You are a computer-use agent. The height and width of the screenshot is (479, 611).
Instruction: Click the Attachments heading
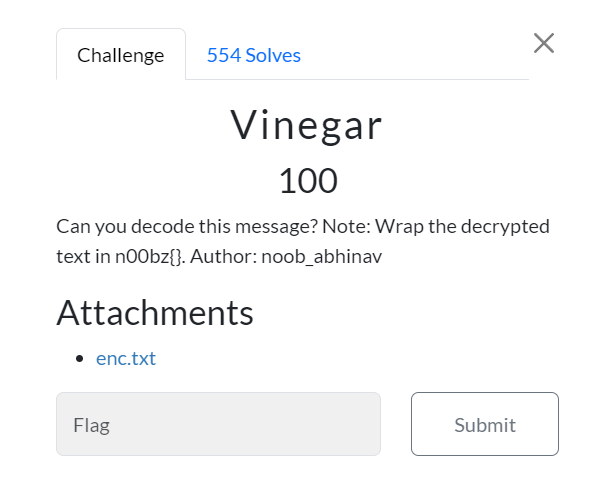tap(155, 312)
